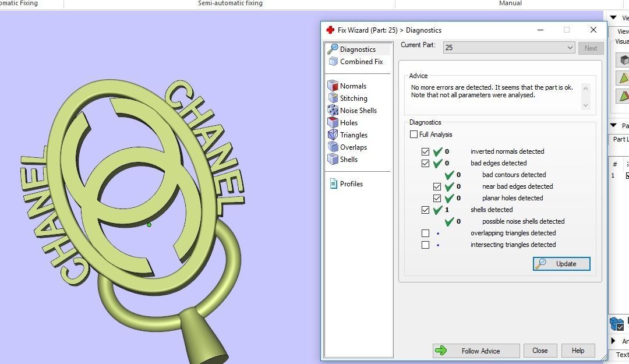Open the Holes fixing page
Screen dimensions: 629x364
(x=343, y=123)
